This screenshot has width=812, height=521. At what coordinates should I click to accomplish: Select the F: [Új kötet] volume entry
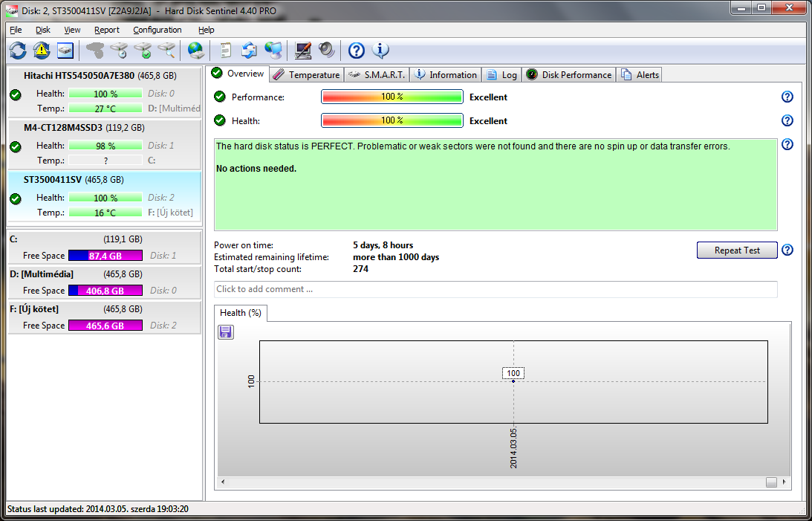tap(105, 317)
